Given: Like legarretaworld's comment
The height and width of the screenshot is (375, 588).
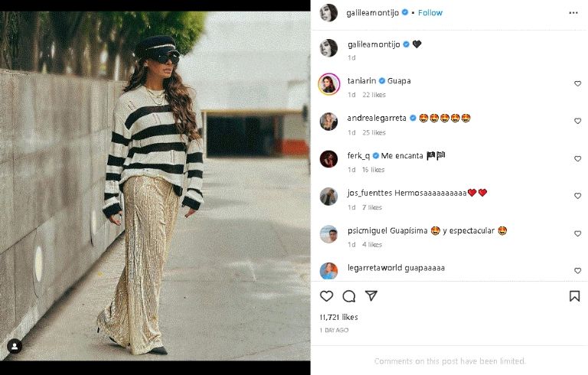Looking at the screenshot, I should click(x=577, y=271).
